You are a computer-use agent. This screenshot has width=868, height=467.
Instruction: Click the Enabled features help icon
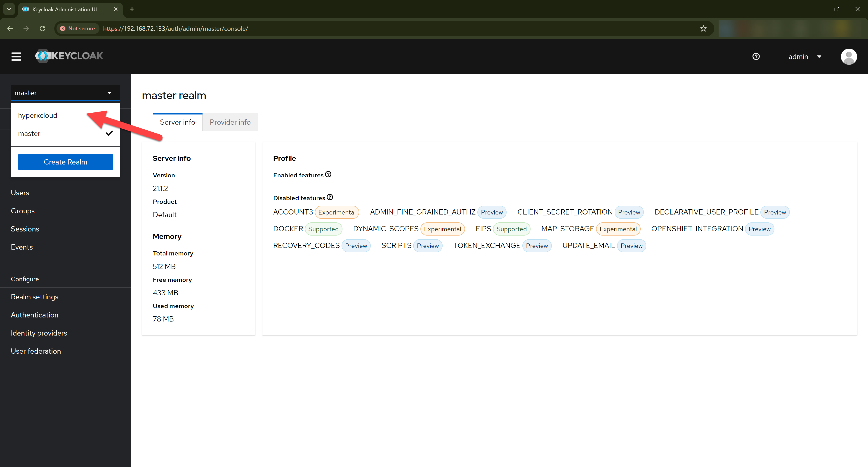[x=328, y=174]
